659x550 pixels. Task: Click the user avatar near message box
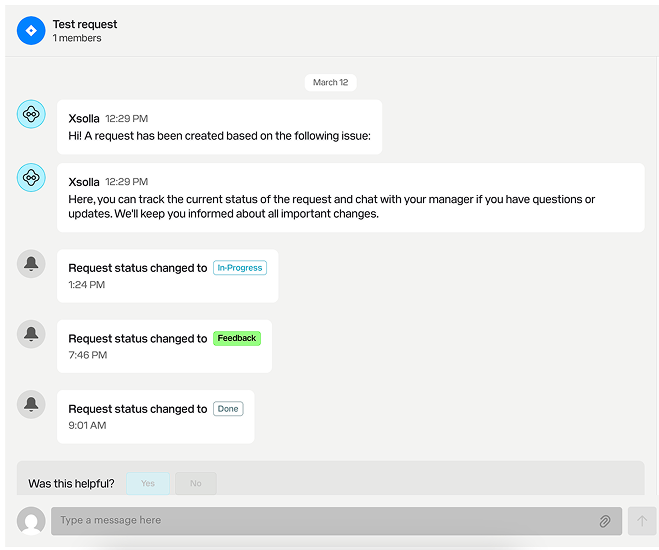tap(31, 521)
